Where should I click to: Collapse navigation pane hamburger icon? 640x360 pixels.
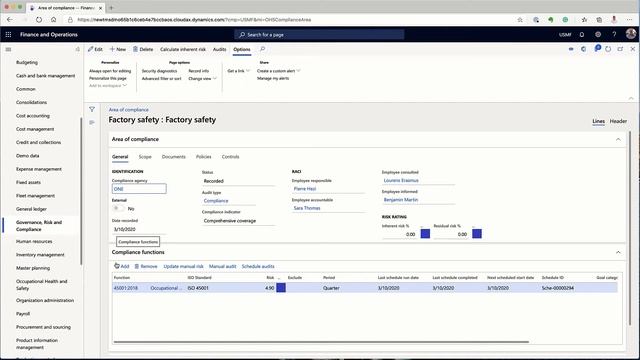click(8, 49)
